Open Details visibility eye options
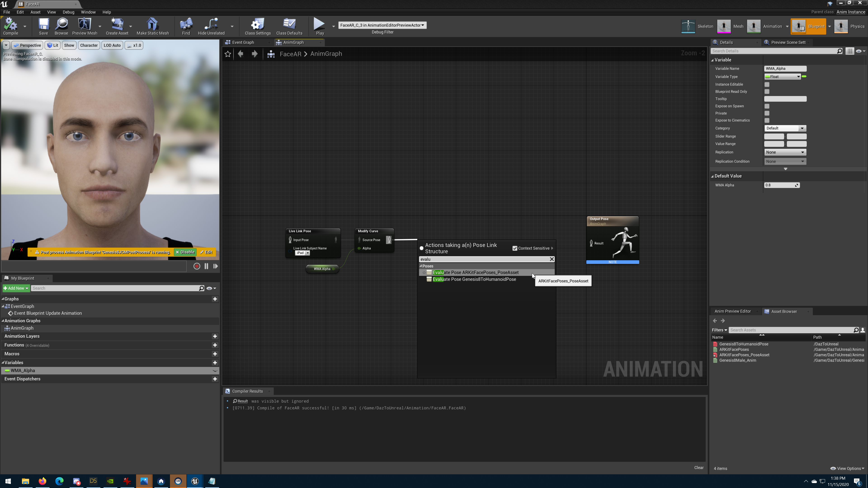The width and height of the screenshot is (868, 488). 860,51
